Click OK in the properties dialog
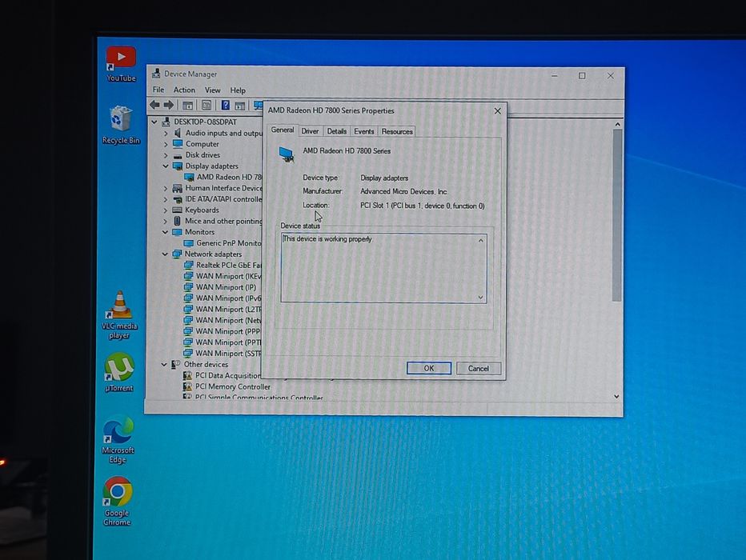 [429, 368]
